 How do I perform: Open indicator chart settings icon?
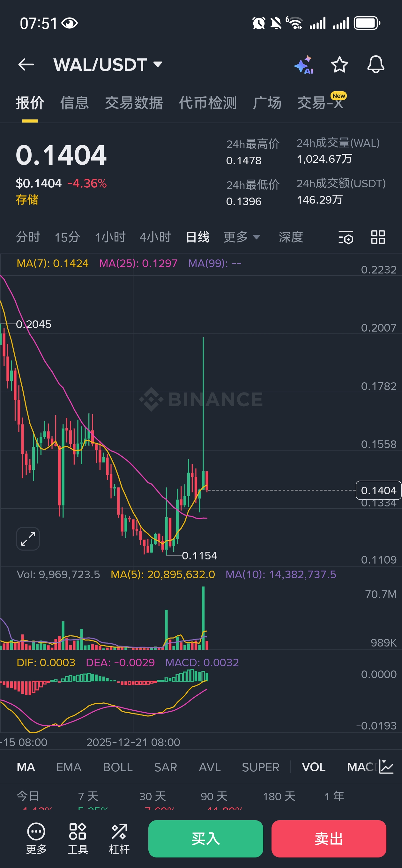click(386, 767)
